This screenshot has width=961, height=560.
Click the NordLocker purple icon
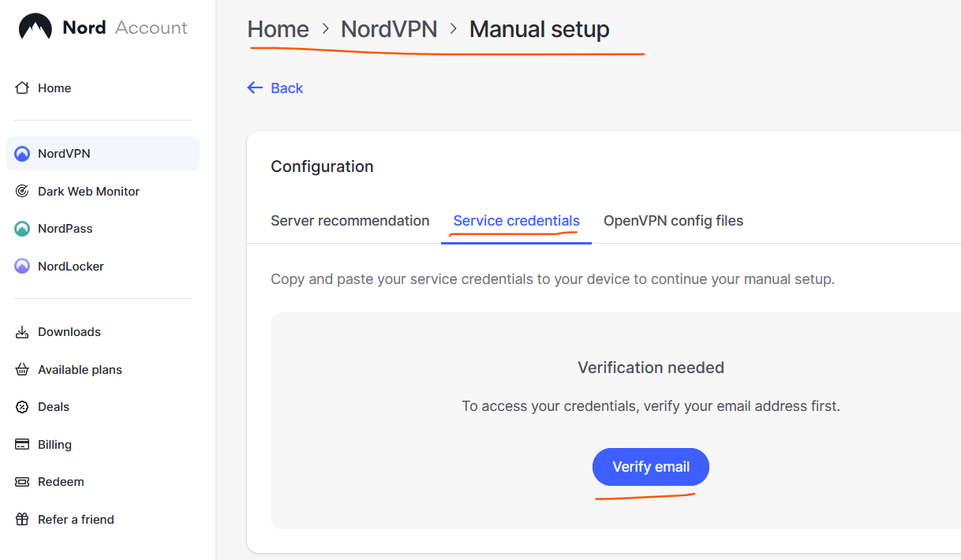(22, 267)
